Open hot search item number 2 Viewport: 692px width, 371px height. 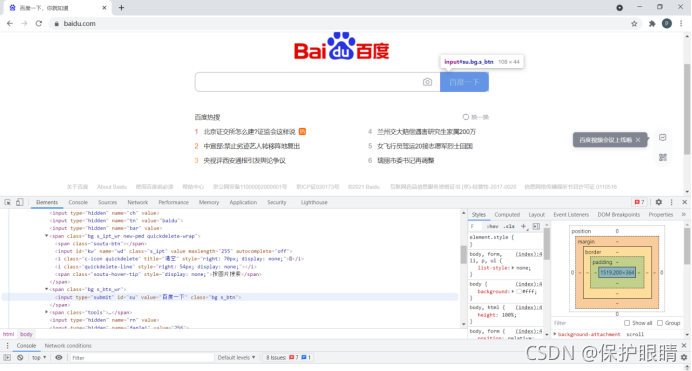(252, 146)
